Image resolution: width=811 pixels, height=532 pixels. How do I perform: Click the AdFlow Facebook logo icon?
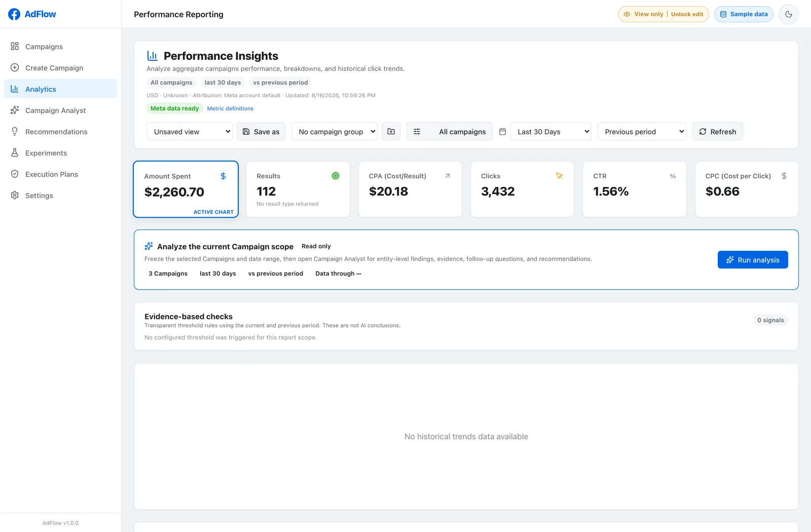(x=14, y=14)
